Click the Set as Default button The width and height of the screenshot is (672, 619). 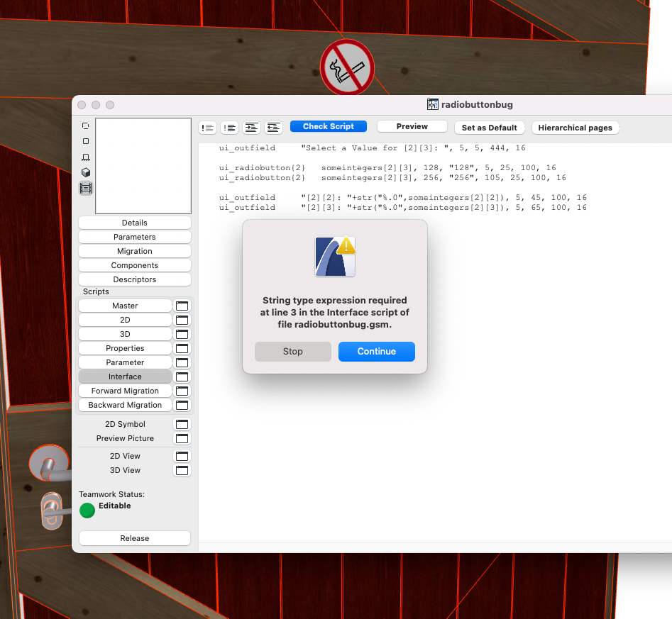point(490,128)
